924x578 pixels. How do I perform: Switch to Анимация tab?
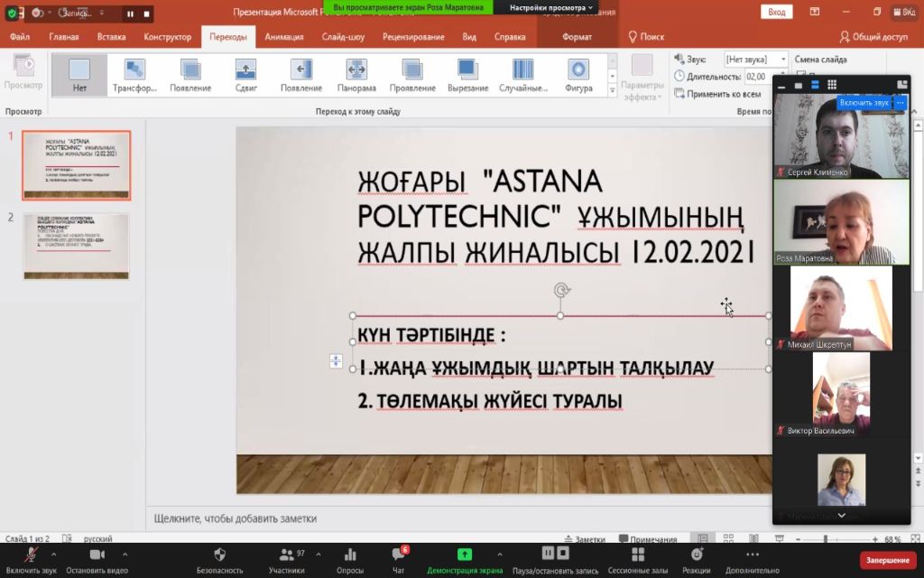284,36
